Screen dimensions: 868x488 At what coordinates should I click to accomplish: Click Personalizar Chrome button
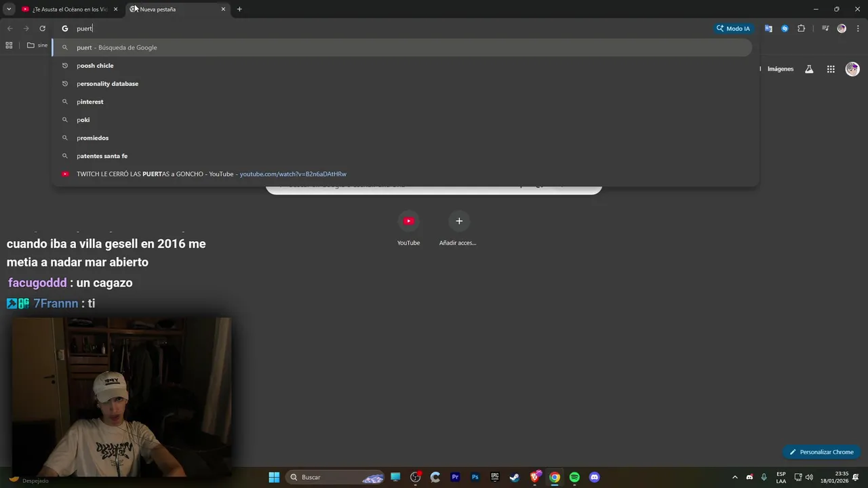point(821,452)
